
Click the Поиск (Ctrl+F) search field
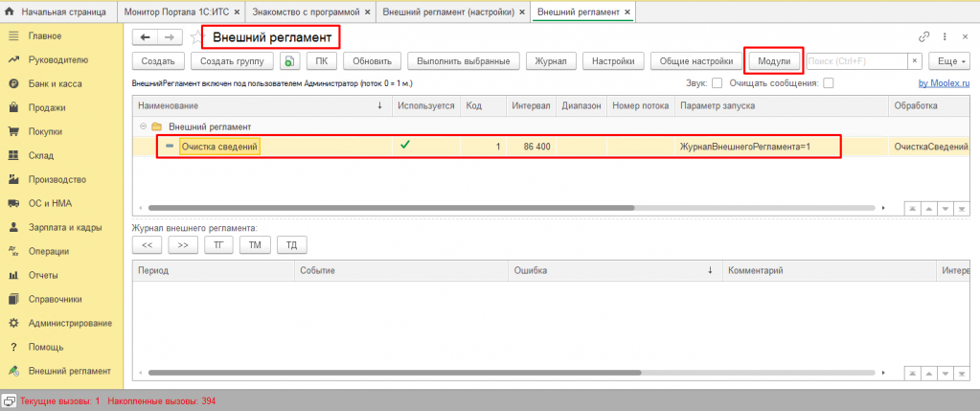pyautogui.click(x=856, y=61)
